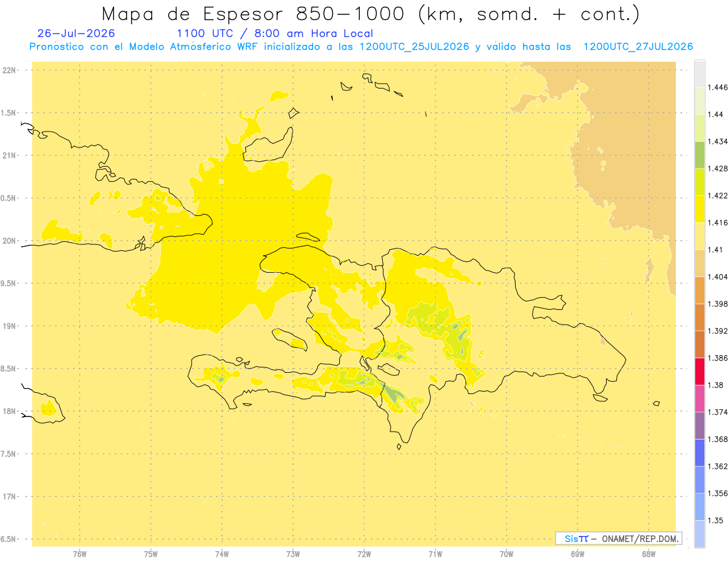This screenshot has height=562, width=728.
Task: Click the '19N' latitude label
Action: [9, 326]
